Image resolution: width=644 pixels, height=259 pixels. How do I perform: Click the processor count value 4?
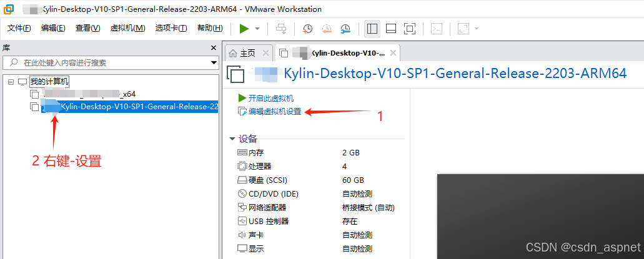345,166
